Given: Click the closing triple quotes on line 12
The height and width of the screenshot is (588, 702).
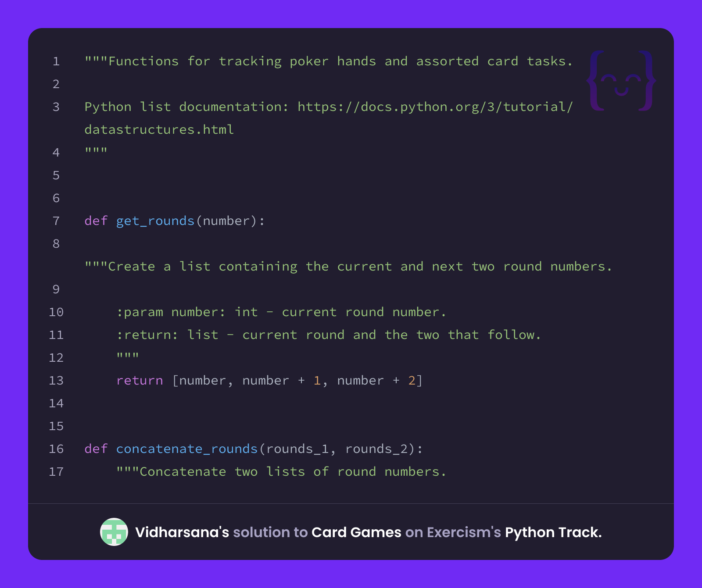Looking at the screenshot, I should coord(128,356).
